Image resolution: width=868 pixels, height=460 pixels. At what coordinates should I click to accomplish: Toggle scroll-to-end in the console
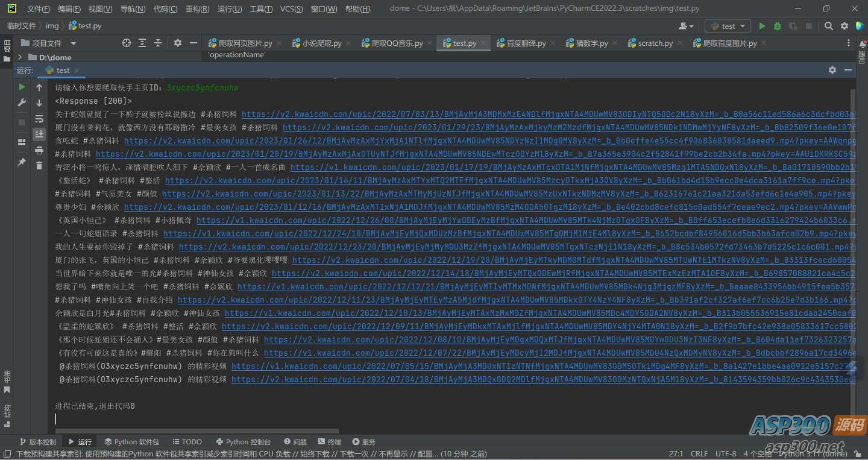[x=39, y=134]
